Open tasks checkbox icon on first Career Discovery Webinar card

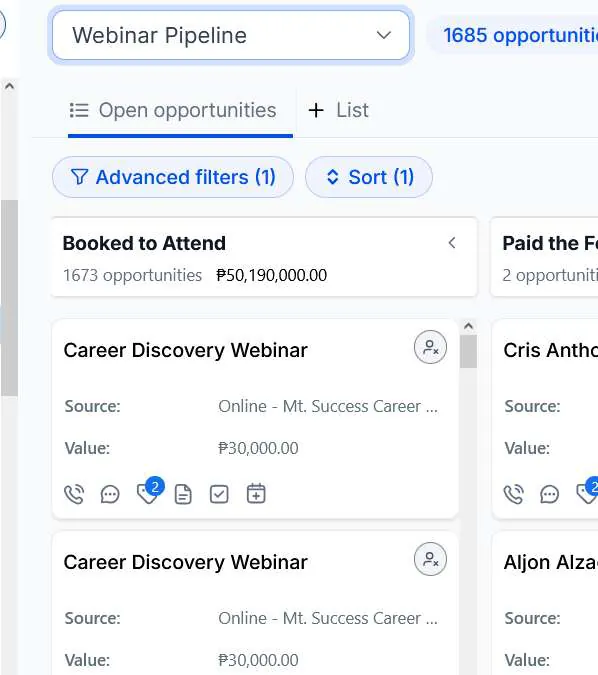pyautogui.click(x=219, y=494)
